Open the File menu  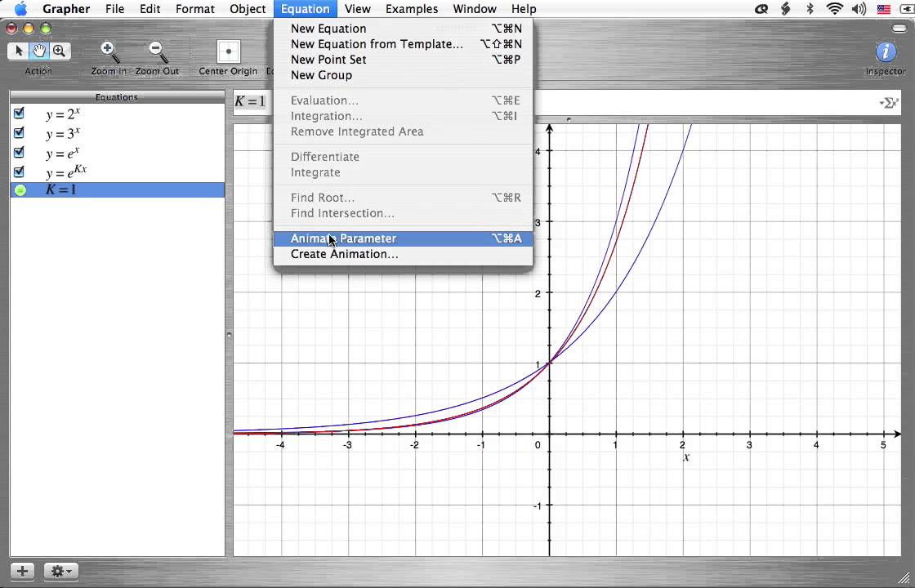point(115,9)
